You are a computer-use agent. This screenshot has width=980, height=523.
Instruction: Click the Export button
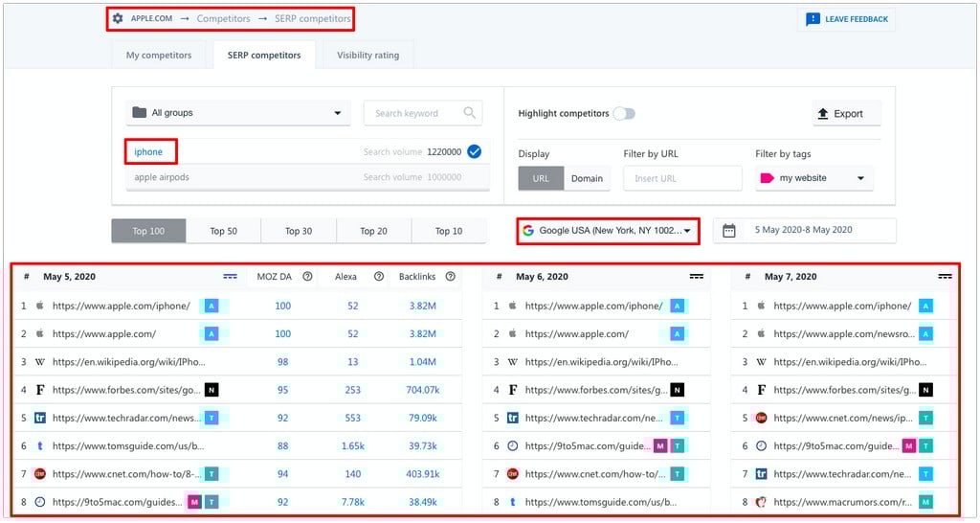(847, 113)
